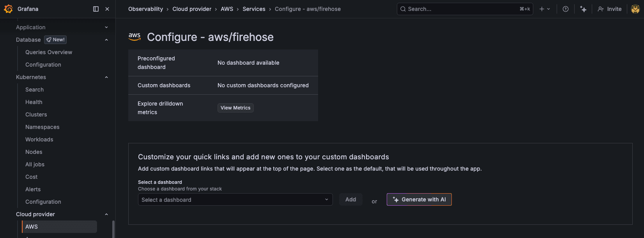The height and width of the screenshot is (238, 644).
Task: Open the AI assistant sparkle icon
Action: 583,9
